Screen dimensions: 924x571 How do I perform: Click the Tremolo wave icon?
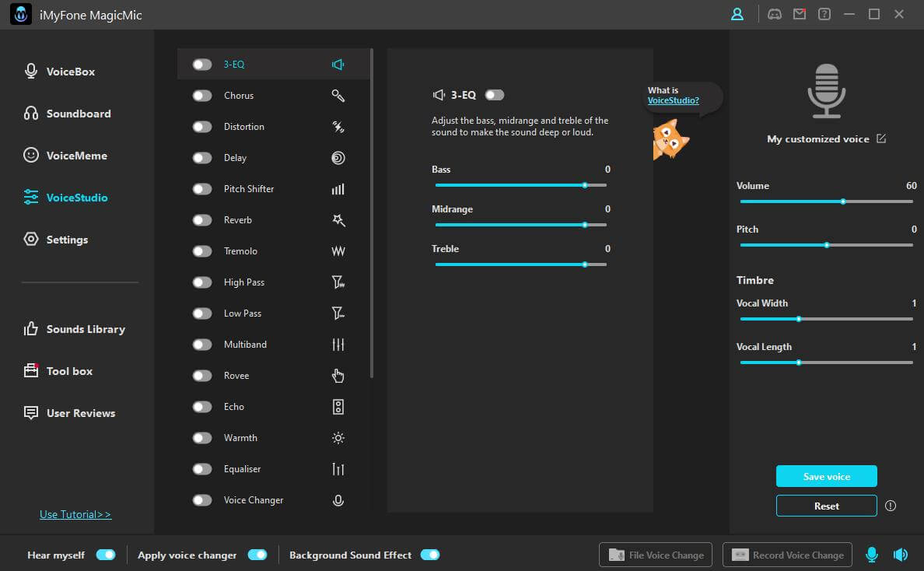click(338, 251)
